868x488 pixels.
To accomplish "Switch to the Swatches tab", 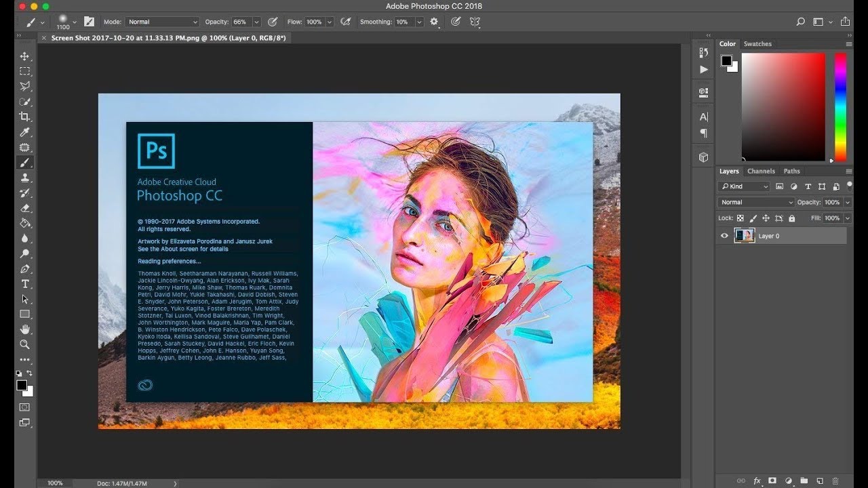I will [x=757, y=44].
